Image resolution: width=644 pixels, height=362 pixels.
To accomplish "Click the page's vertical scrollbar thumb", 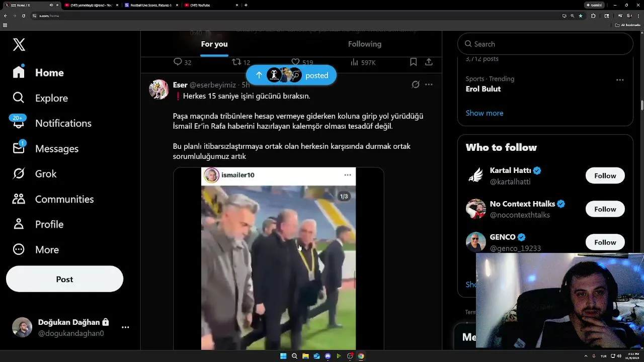I will [641, 105].
